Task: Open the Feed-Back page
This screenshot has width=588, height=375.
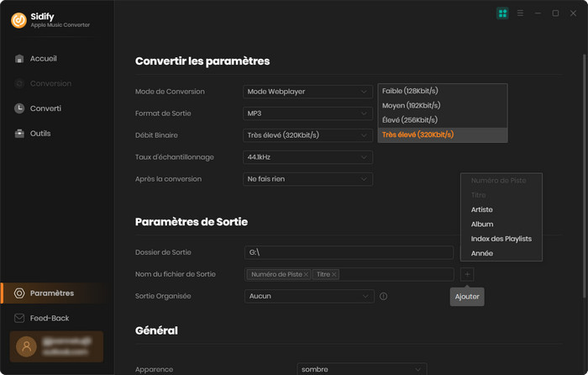Action: 49,319
